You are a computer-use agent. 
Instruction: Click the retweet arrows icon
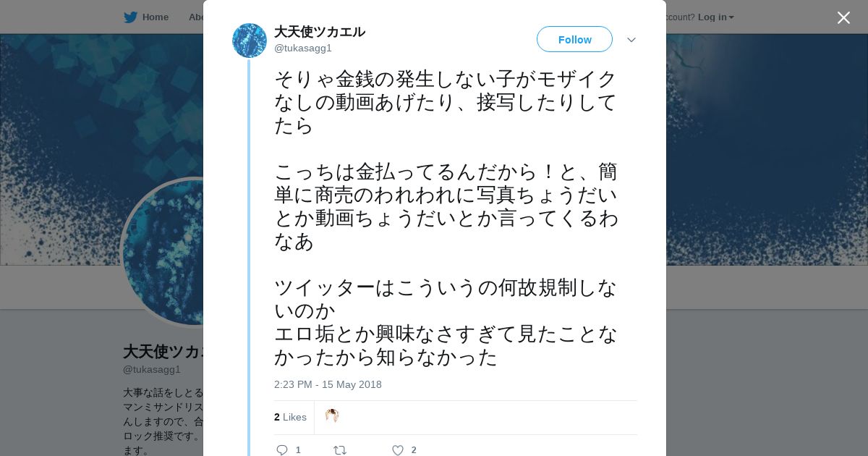click(x=339, y=450)
